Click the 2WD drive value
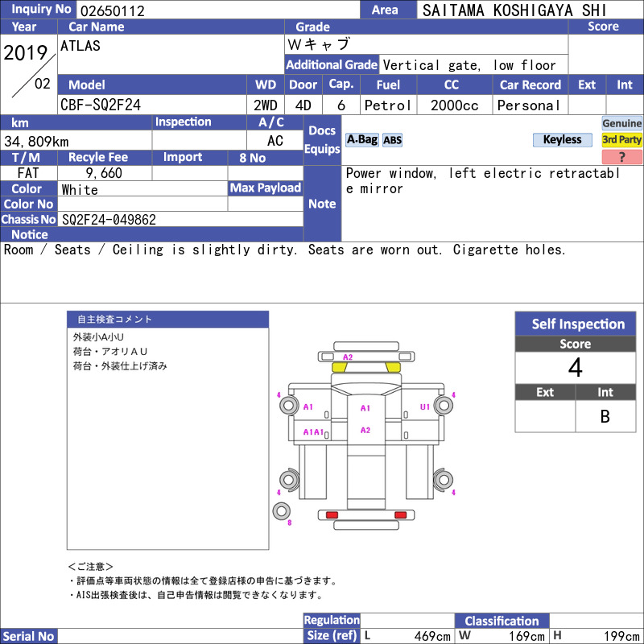The width and height of the screenshot is (644, 644). (x=266, y=105)
